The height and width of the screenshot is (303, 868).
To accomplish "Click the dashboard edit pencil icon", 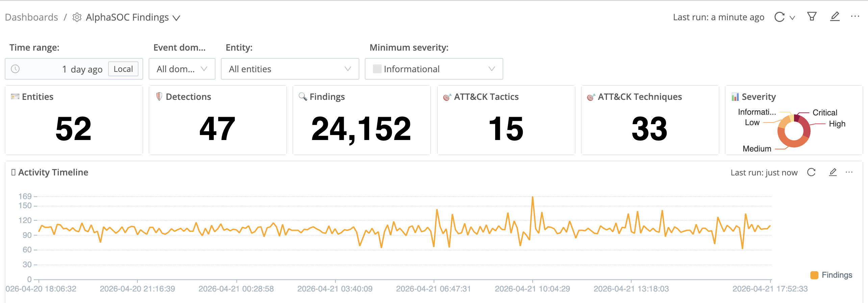I will coord(835,16).
